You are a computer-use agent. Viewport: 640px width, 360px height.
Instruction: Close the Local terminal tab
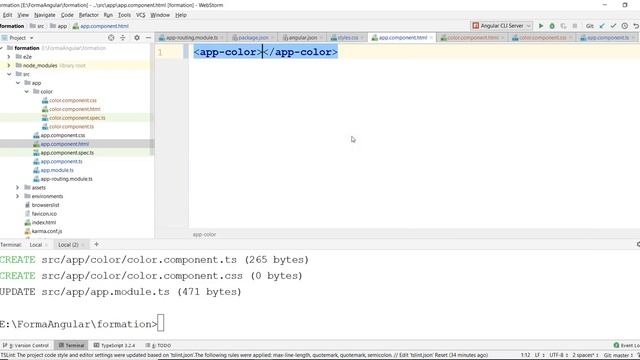(46, 245)
